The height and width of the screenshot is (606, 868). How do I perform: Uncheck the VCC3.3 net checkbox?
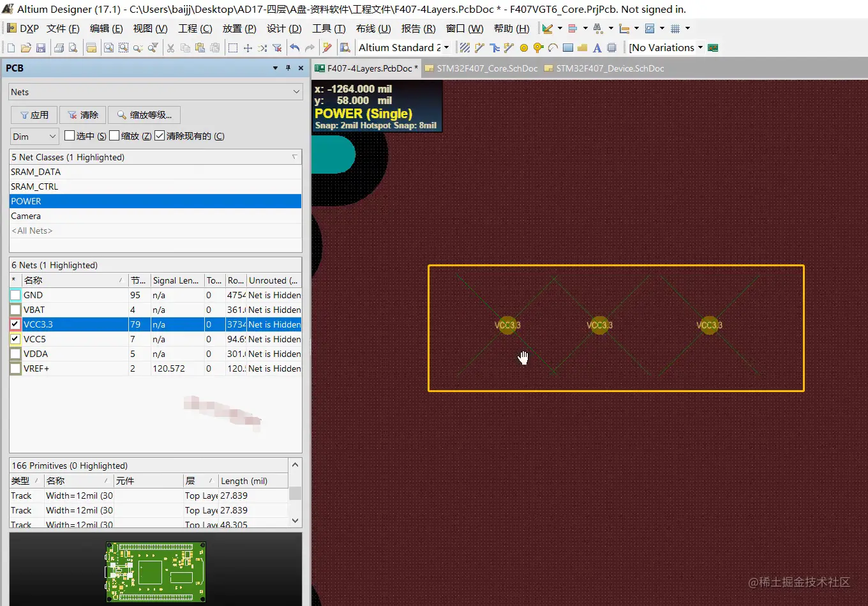click(x=15, y=324)
